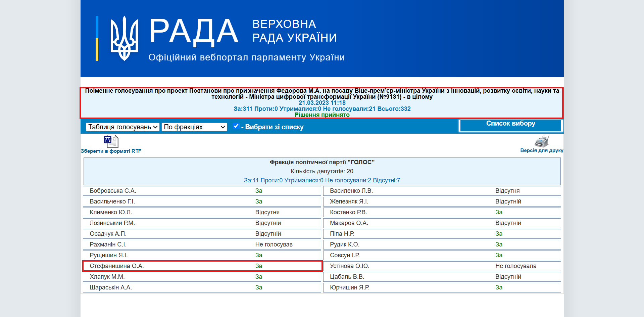
Task: Select deputy 'Устінова О.Ю.'
Action: coord(350,266)
